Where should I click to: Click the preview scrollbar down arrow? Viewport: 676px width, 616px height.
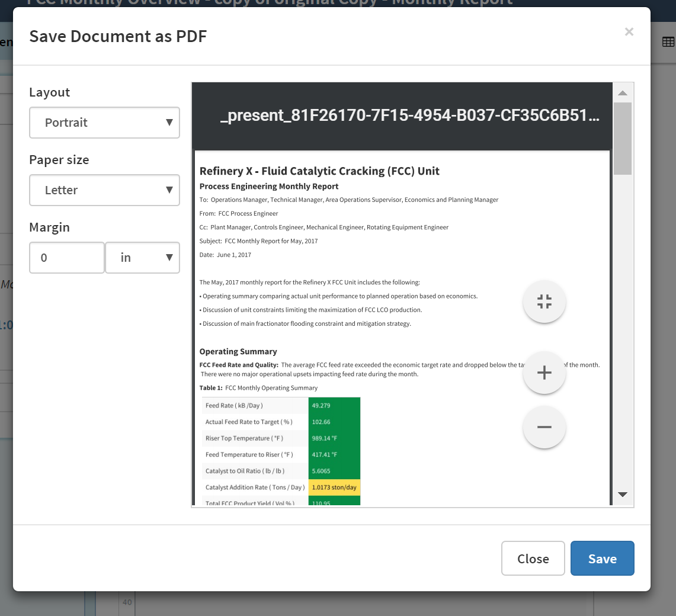622,495
